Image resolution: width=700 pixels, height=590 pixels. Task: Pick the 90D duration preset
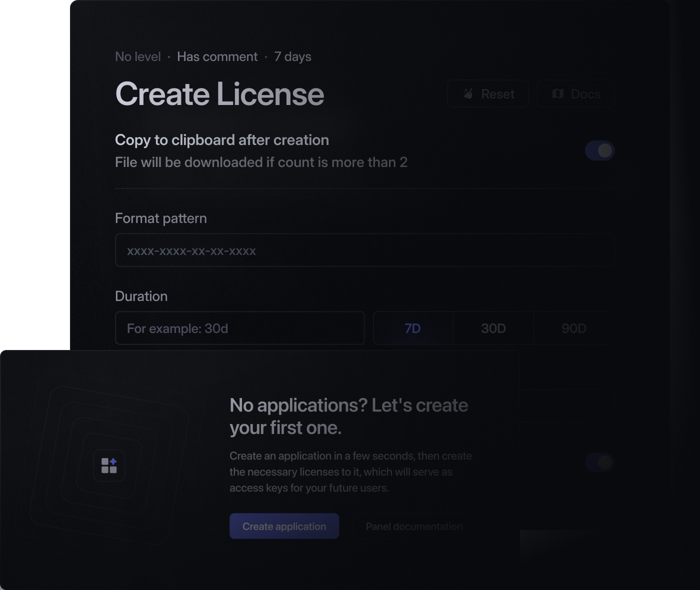point(573,328)
